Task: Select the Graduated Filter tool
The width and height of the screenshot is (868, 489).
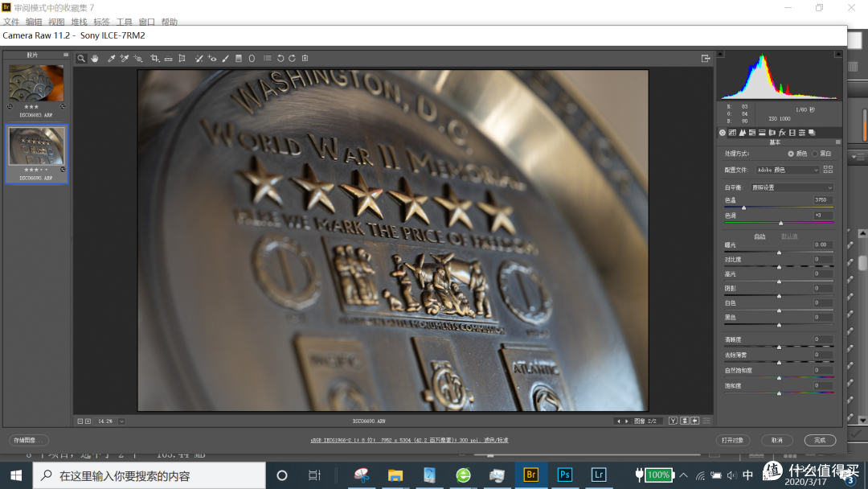Action: [x=239, y=59]
